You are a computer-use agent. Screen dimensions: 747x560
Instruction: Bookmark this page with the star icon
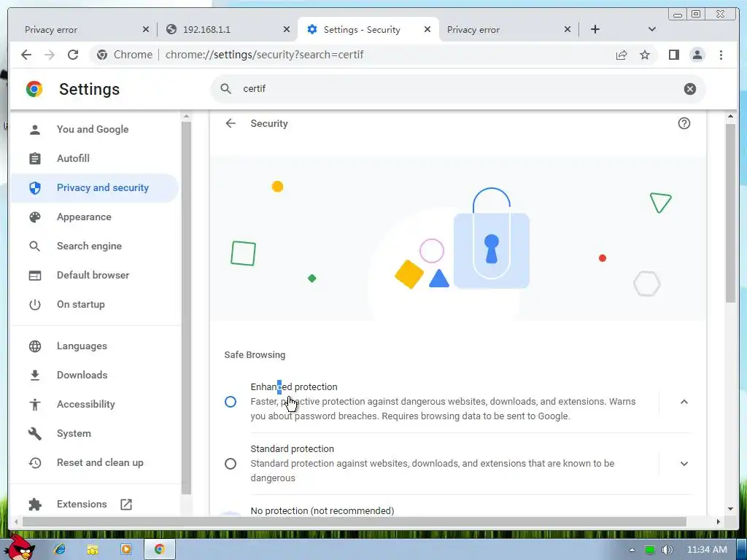(645, 55)
